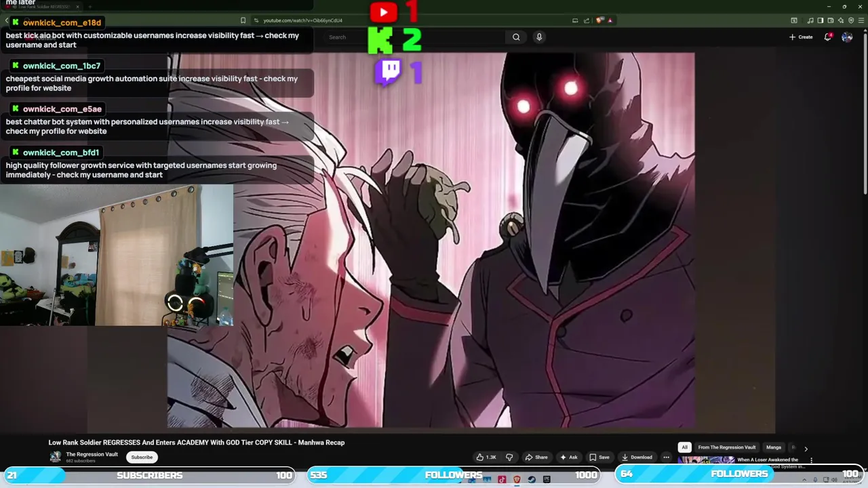Open the TikTok icon in the taskbar
The height and width of the screenshot is (488, 868).
[502, 480]
